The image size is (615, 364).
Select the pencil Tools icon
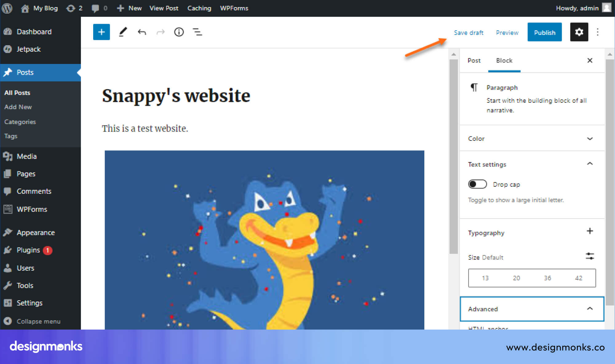tap(123, 32)
